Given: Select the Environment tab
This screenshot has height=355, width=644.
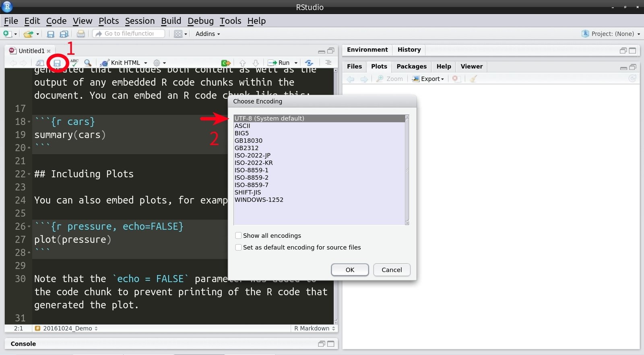Looking at the screenshot, I should (x=367, y=50).
